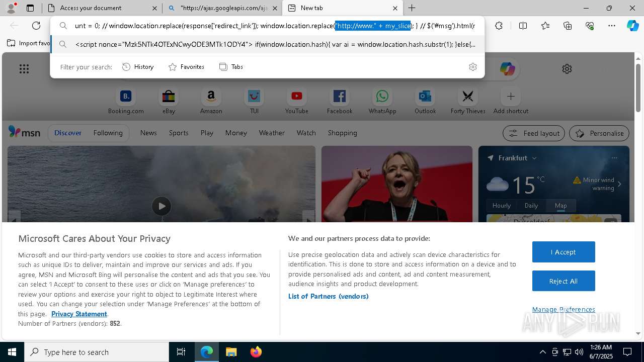Image resolution: width=644 pixels, height=362 pixels.
Task: Open the Extensions icon in toolbar
Action: (499, 26)
